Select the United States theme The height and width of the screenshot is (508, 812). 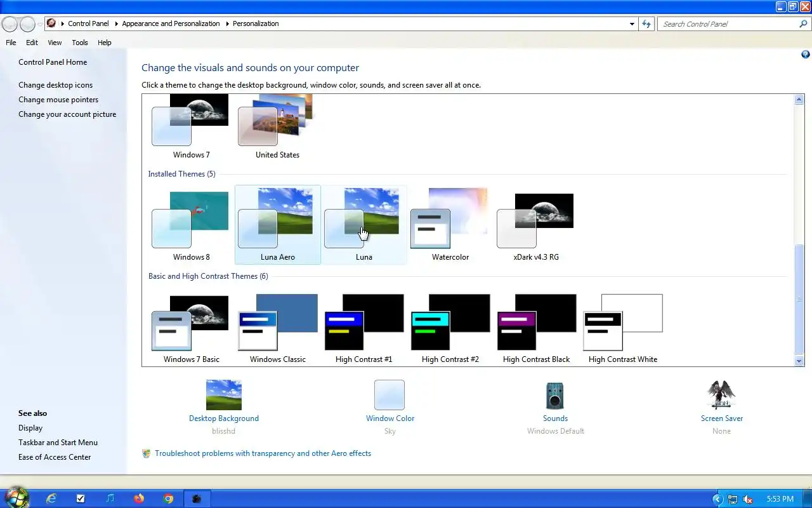[277, 127]
